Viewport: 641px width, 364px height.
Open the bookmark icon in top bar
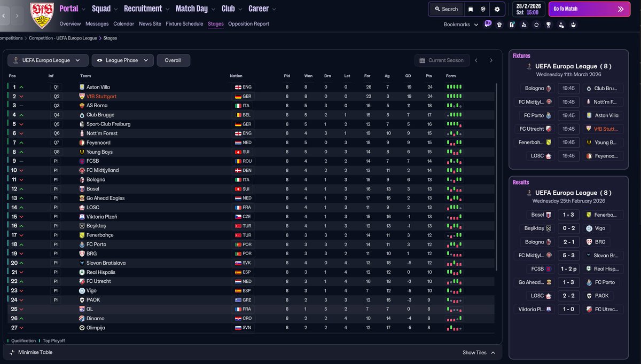point(471,9)
